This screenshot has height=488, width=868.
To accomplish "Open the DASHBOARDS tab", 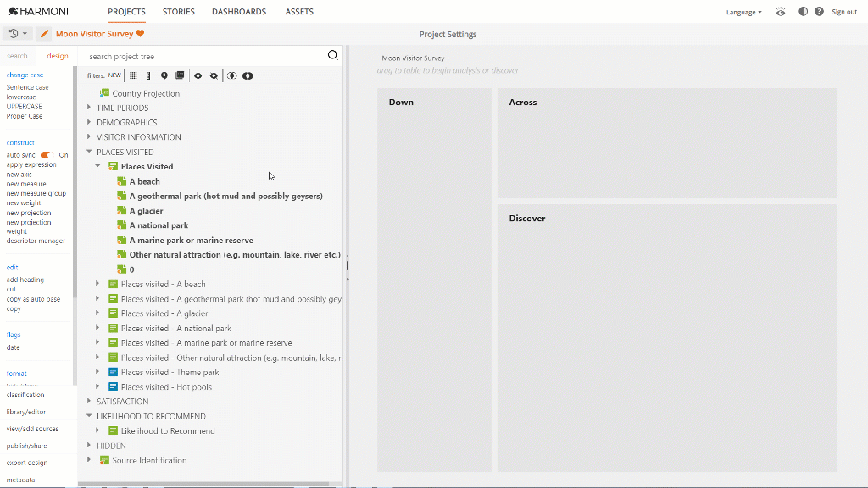I will [x=239, y=12].
